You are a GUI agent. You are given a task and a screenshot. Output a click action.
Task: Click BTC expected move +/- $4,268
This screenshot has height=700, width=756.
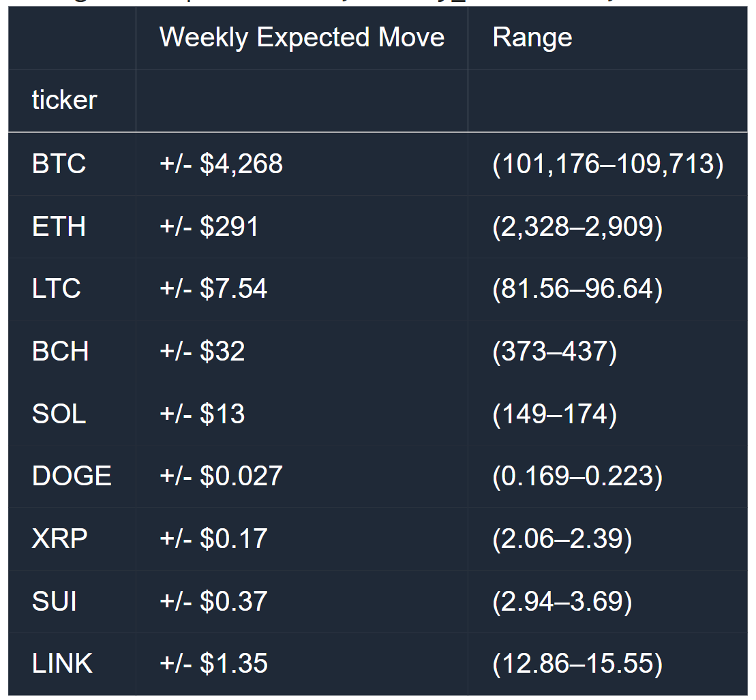221,164
